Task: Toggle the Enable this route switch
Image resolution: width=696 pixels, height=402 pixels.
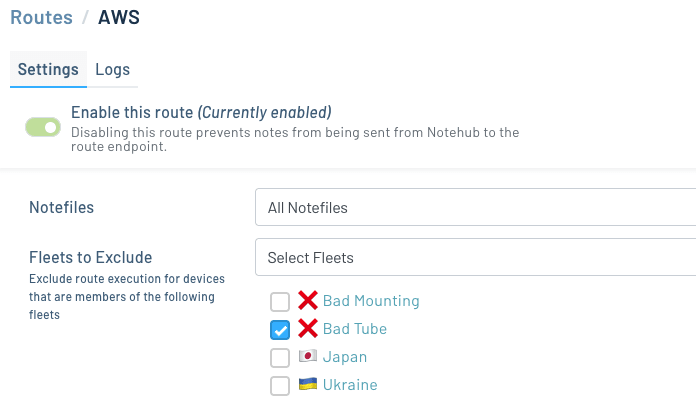Action: click(43, 127)
